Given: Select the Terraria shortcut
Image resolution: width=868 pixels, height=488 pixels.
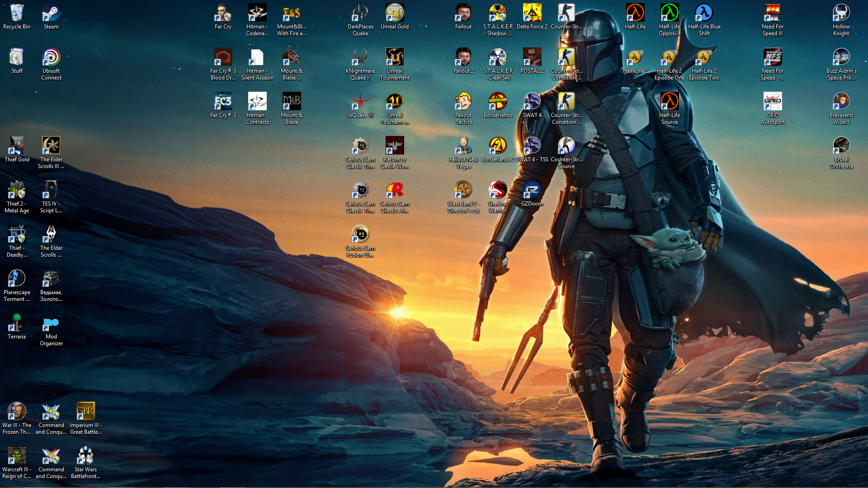Looking at the screenshot, I should (x=17, y=323).
